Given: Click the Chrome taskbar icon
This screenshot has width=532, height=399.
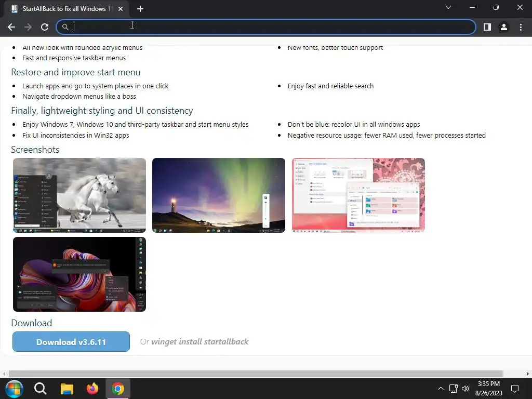Looking at the screenshot, I should pos(118,389).
